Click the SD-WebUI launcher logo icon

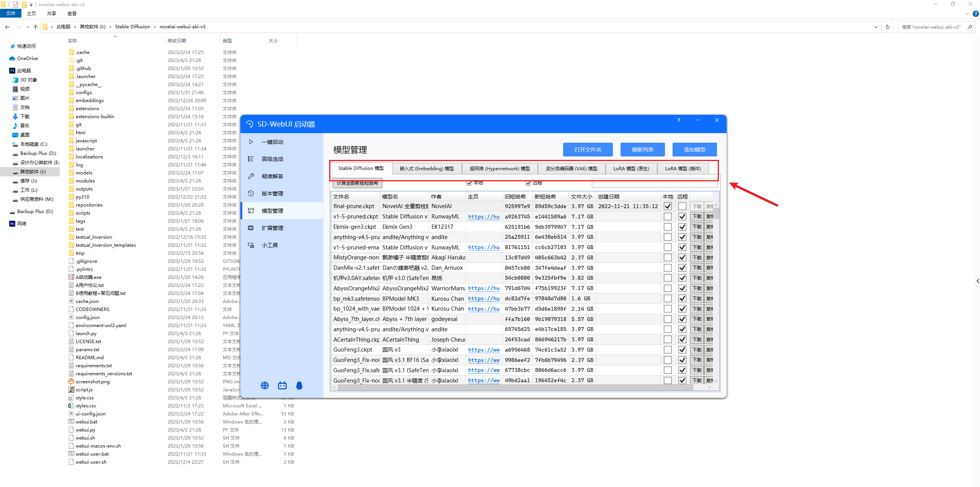click(250, 124)
